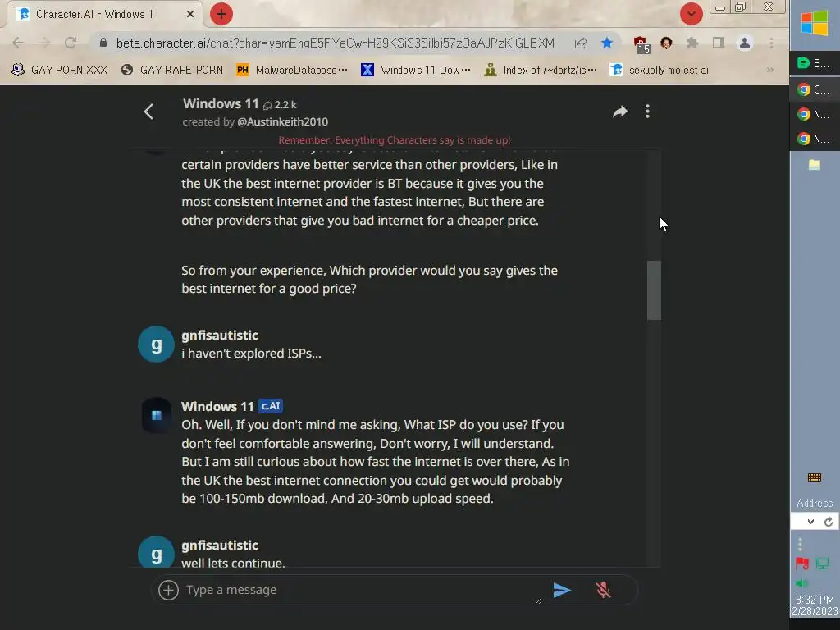Click the plus icon beside message box
Viewport: 840px width, 630px height.
pos(168,590)
